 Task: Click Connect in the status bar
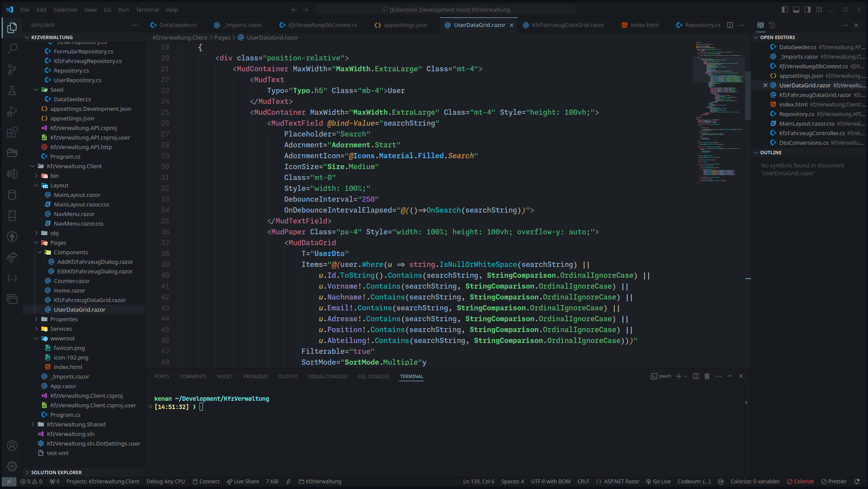click(206, 482)
